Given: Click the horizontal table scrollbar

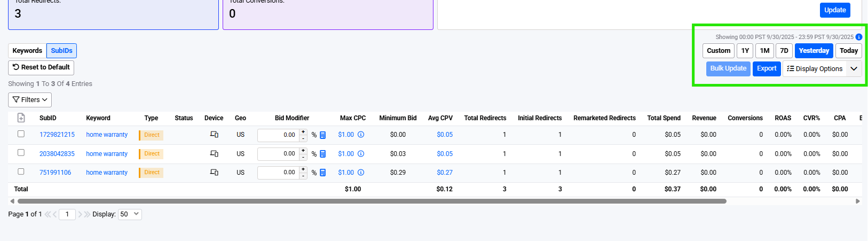Looking at the screenshot, I should click(x=372, y=201).
